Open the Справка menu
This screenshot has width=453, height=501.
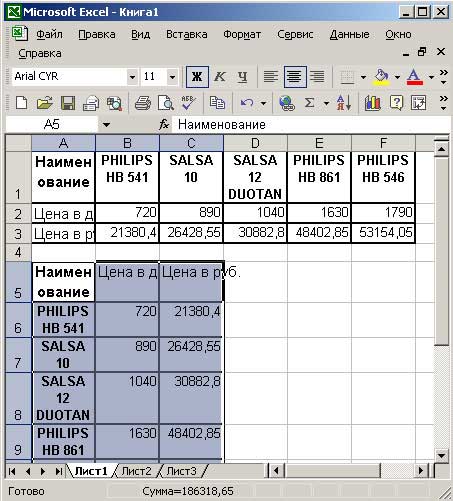pos(40,53)
